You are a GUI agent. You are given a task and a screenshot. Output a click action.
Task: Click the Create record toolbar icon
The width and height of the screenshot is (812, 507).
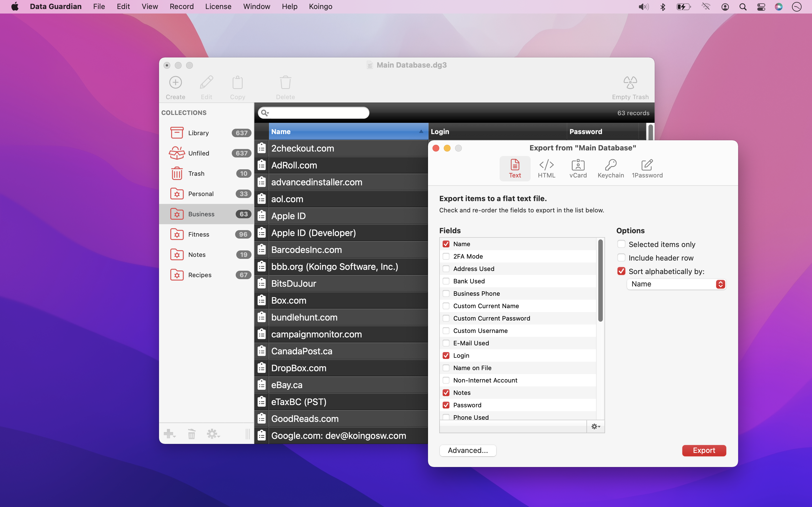click(x=175, y=83)
